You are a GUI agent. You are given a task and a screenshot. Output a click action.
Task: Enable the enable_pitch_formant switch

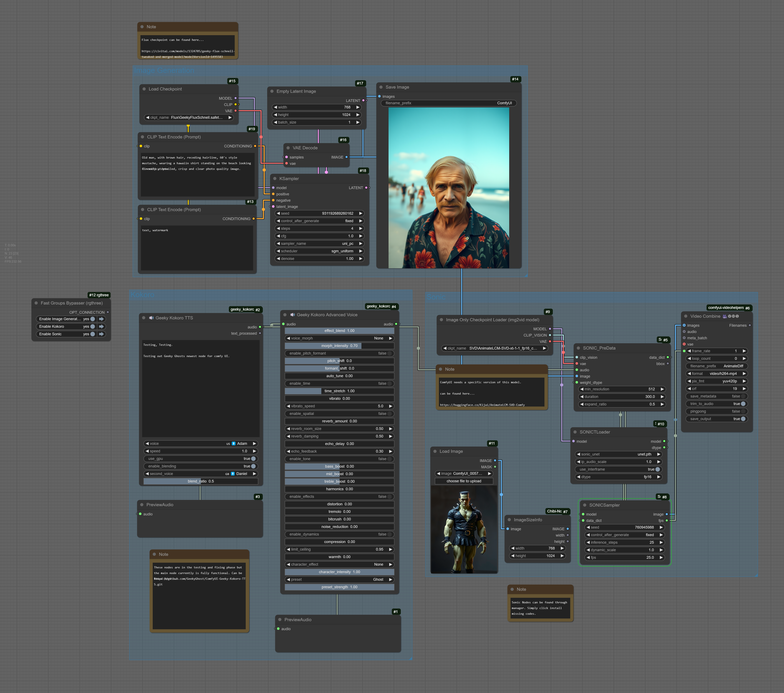tap(389, 353)
